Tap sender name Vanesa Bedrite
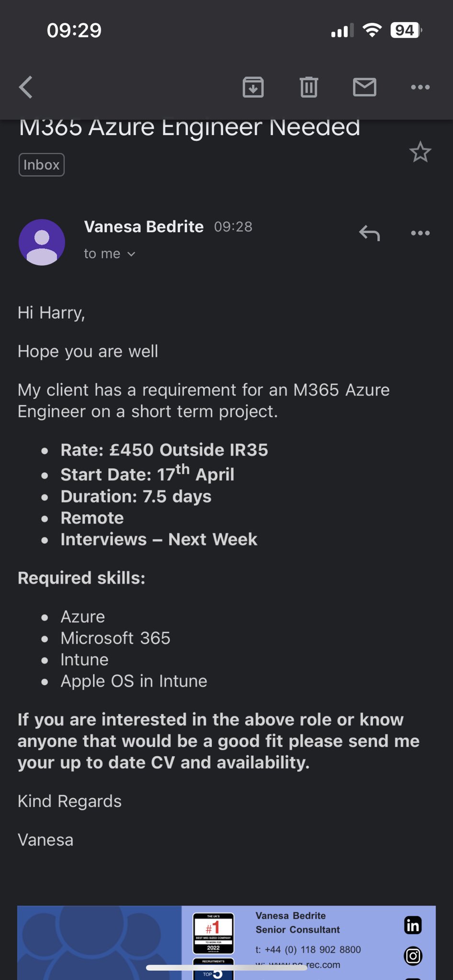453x980 pixels. click(144, 227)
